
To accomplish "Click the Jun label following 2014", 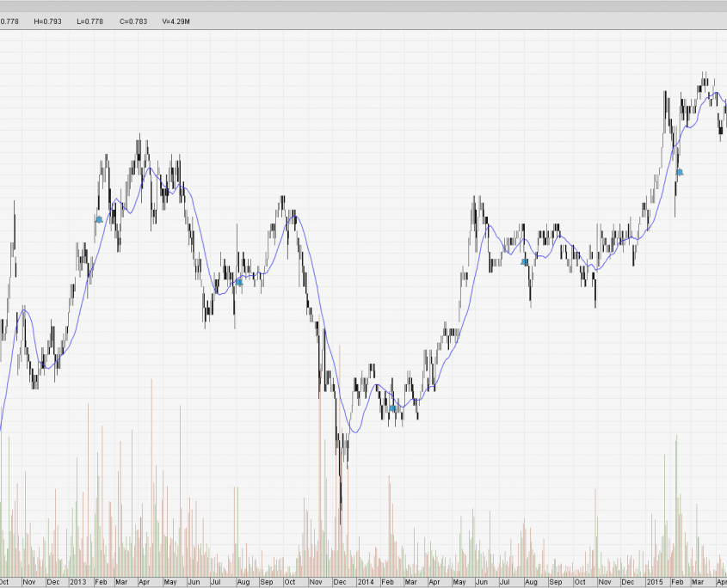I will pos(484,582).
